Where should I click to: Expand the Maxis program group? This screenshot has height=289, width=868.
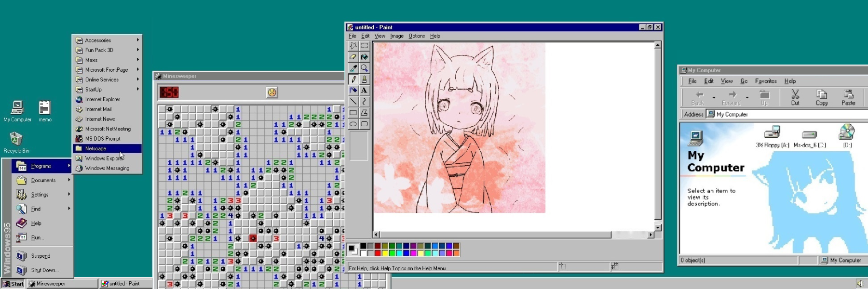click(x=107, y=60)
